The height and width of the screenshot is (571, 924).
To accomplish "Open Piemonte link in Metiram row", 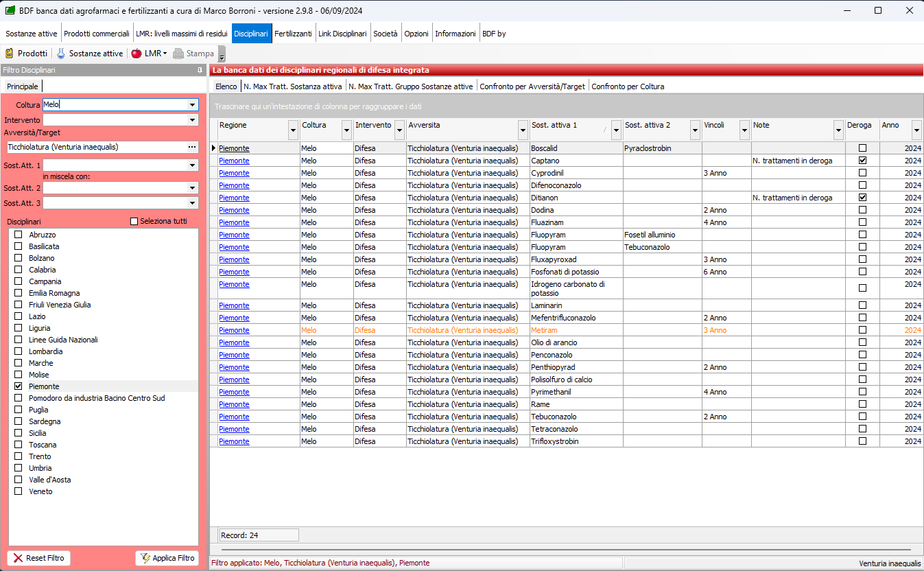I will click(234, 330).
